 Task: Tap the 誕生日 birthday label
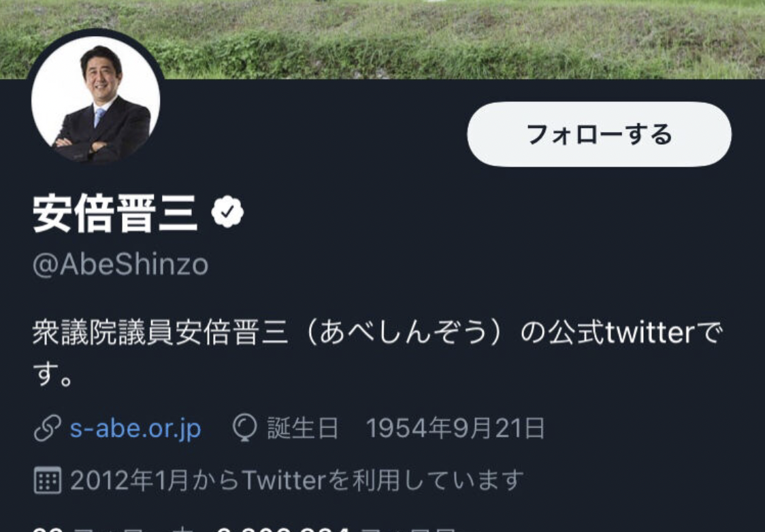click(302, 428)
